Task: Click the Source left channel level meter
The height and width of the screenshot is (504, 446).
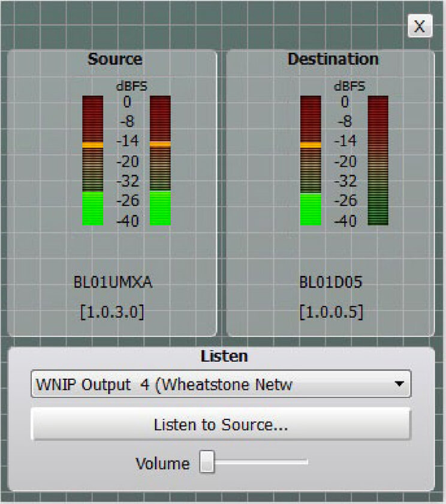Action: [x=93, y=160]
